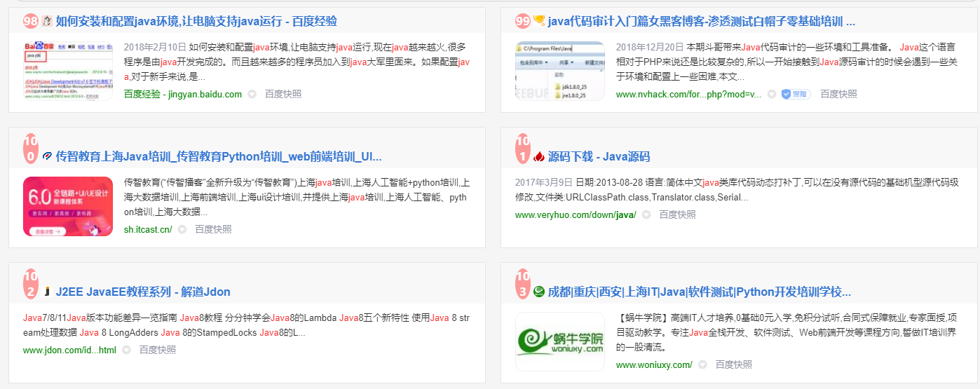
Task: Click the trophy favicon beside java代码审计 title
Action: tap(539, 21)
